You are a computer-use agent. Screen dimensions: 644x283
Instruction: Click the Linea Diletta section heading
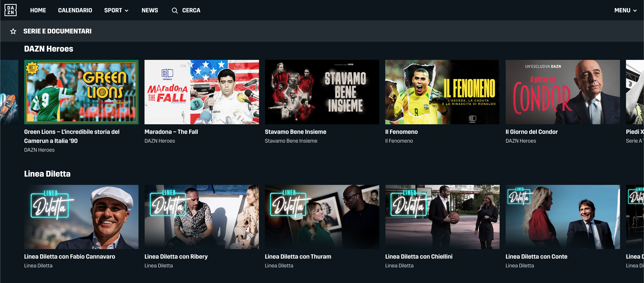(47, 174)
